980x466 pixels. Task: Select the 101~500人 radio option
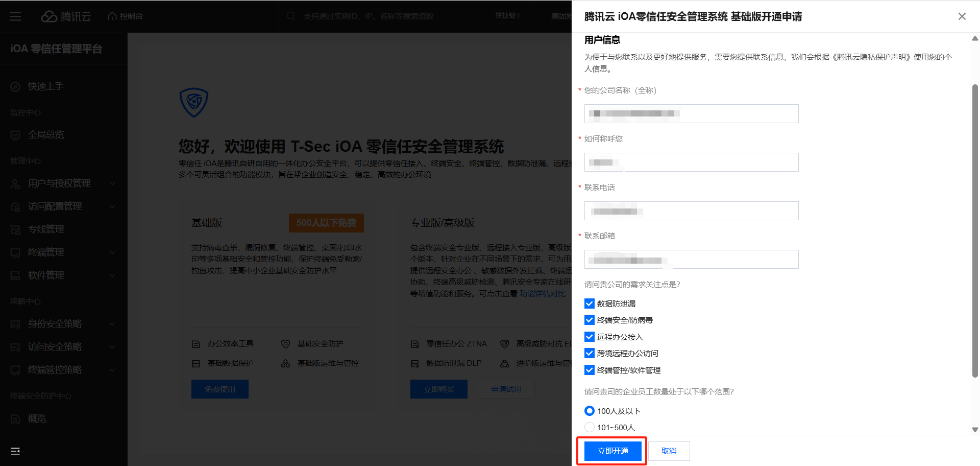590,427
